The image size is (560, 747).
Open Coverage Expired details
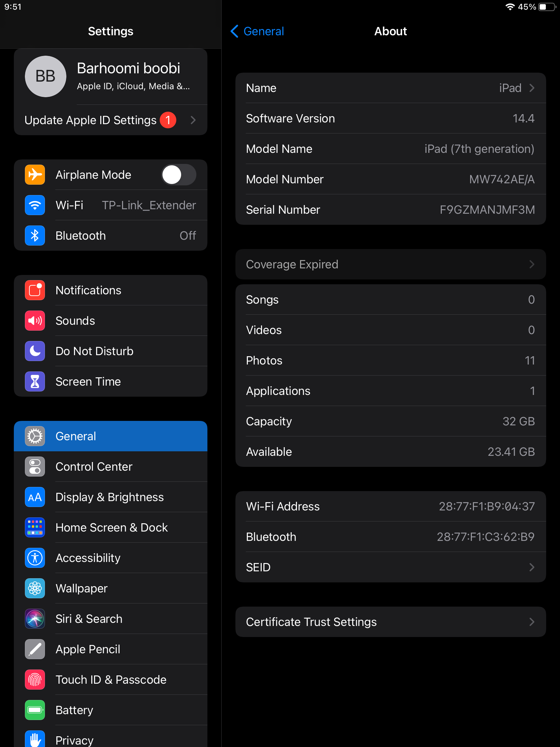391,264
